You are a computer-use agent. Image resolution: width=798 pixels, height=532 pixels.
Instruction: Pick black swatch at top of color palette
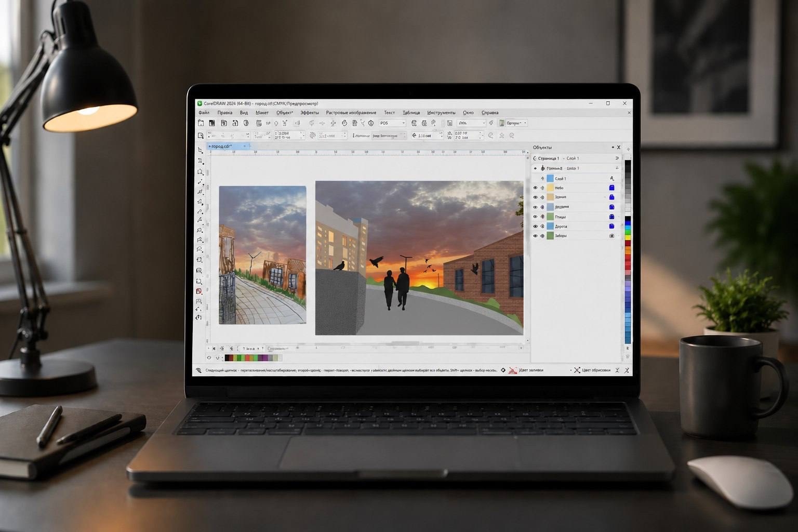click(x=628, y=163)
